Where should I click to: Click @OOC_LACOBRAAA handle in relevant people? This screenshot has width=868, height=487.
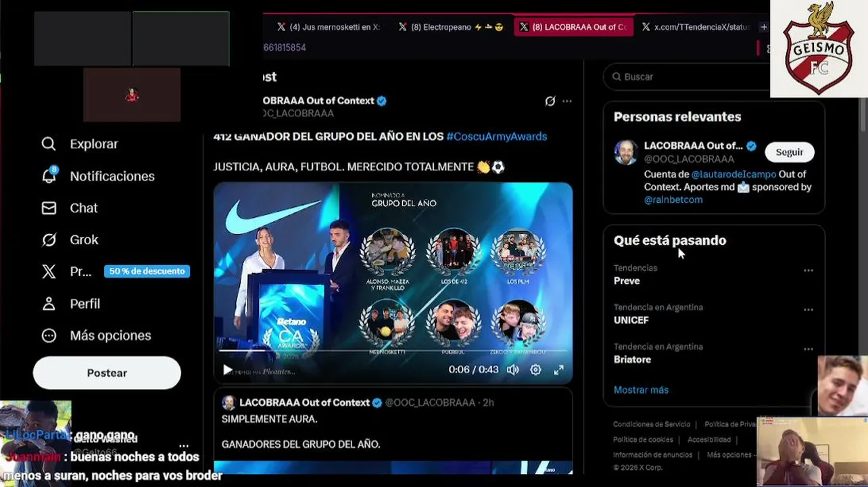689,159
